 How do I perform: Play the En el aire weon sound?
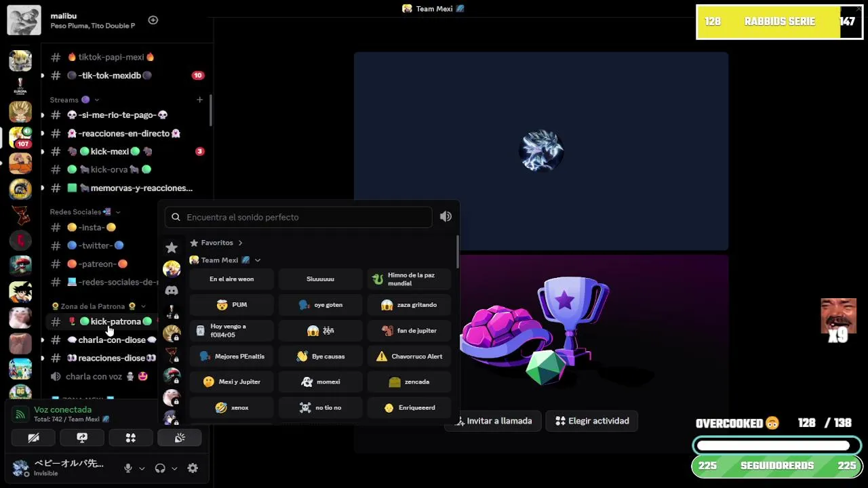tap(232, 279)
